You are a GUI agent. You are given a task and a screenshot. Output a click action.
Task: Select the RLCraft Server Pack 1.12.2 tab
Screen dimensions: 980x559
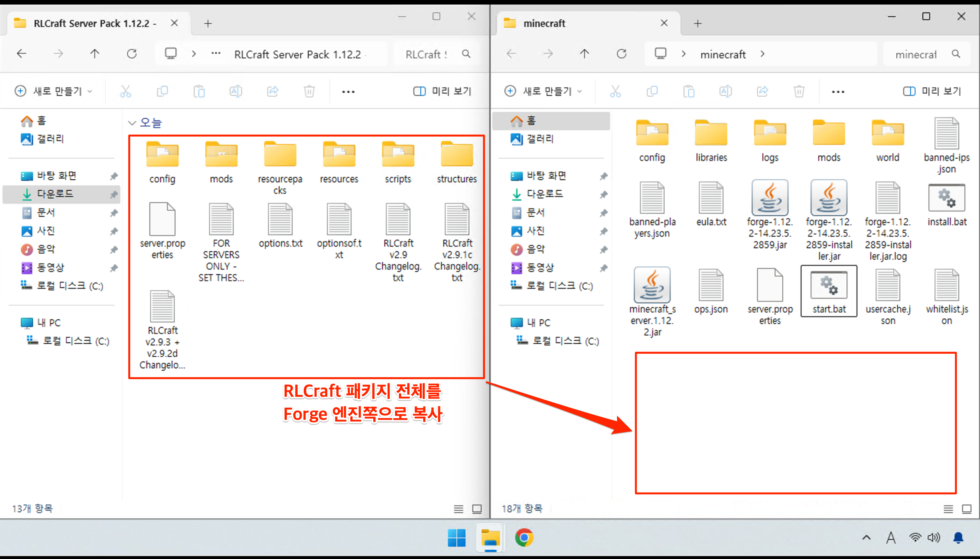[95, 23]
